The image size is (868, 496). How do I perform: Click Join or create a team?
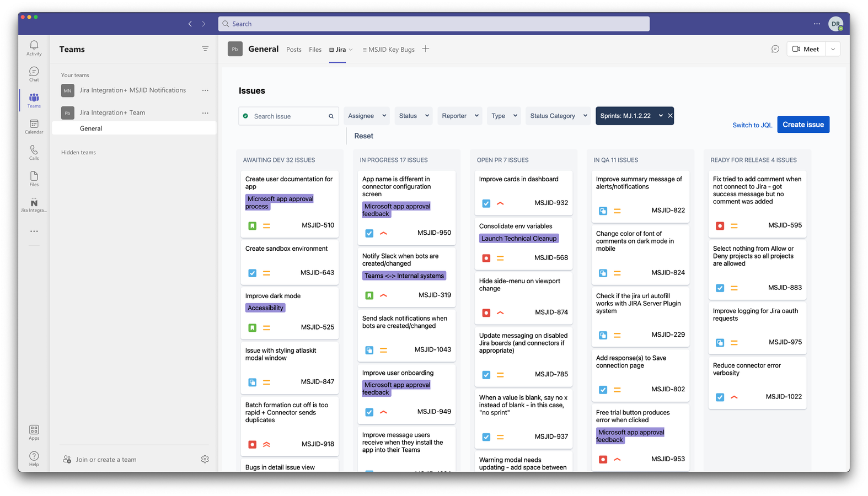point(106,460)
